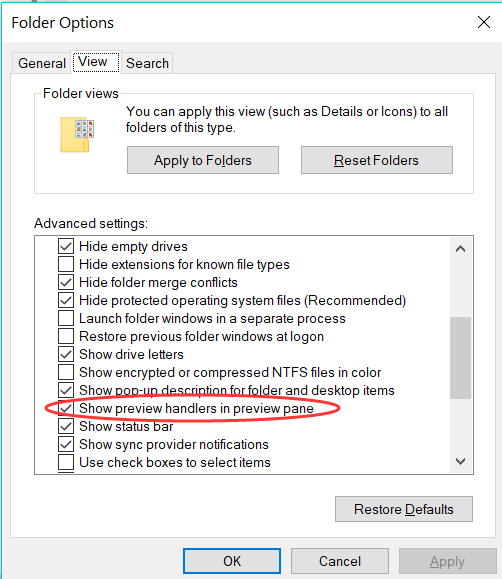Open the Search tab
Screen dimensions: 502x579
pos(147,63)
